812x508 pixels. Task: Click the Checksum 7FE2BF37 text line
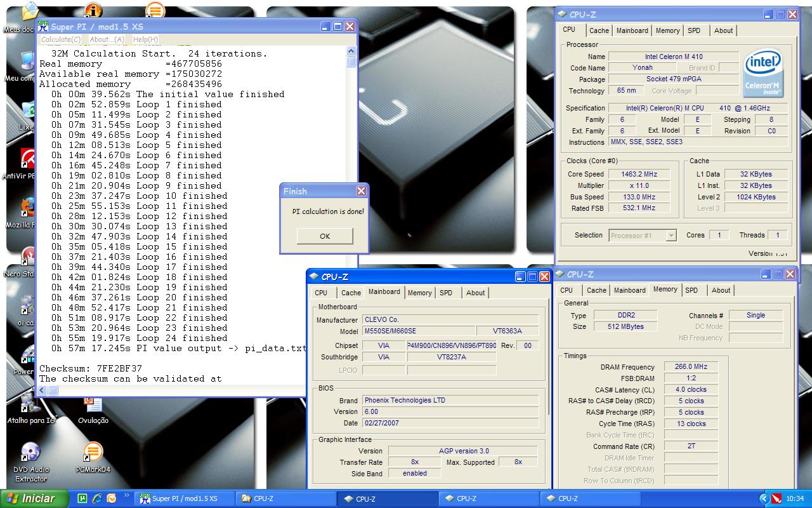coord(91,368)
